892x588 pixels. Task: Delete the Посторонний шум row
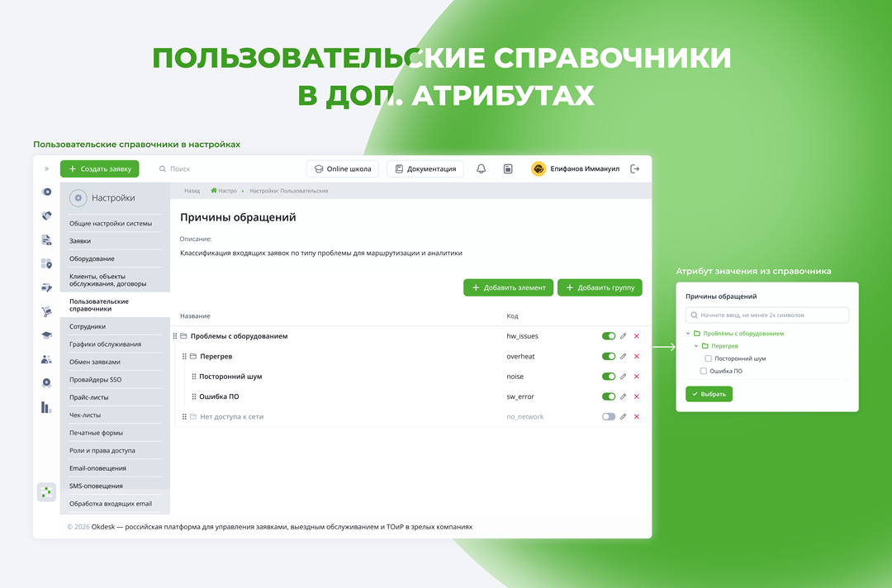(637, 377)
